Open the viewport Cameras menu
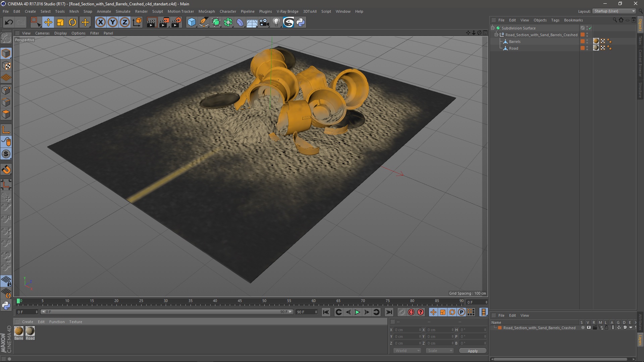This screenshot has width=644, height=362. (42, 33)
